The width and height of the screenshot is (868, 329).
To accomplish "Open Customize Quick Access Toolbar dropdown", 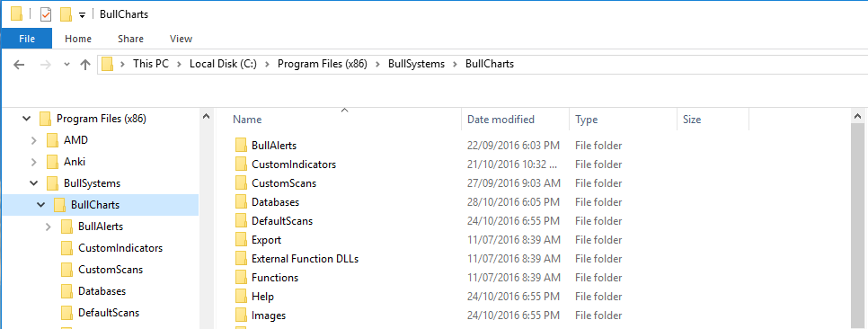I will [82, 15].
